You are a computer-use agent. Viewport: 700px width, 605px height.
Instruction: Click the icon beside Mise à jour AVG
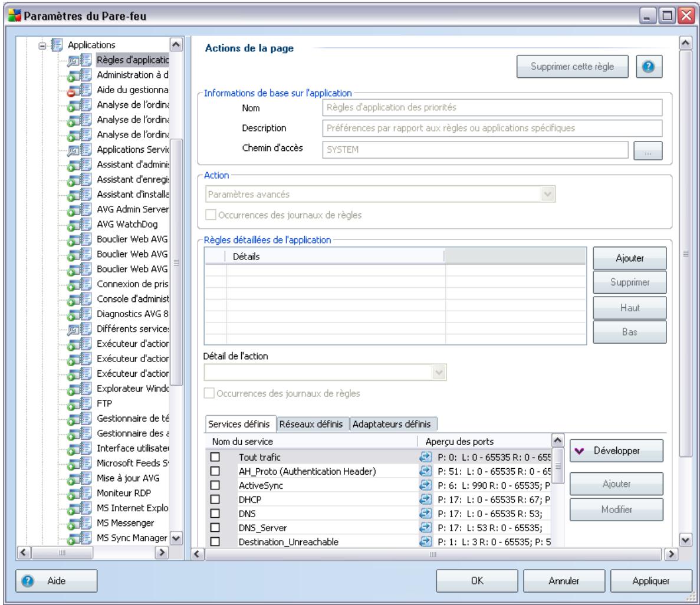point(80,478)
